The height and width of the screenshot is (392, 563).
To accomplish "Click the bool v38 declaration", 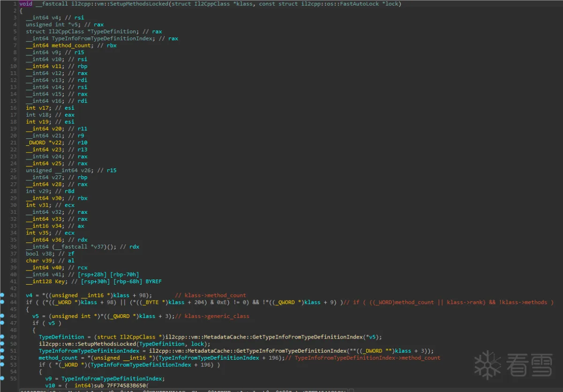I will pyautogui.click(x=40, y=254).
